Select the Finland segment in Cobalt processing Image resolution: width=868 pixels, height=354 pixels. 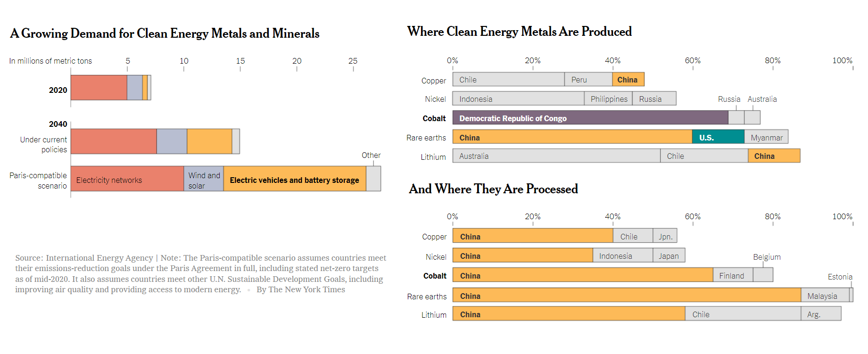732,275
